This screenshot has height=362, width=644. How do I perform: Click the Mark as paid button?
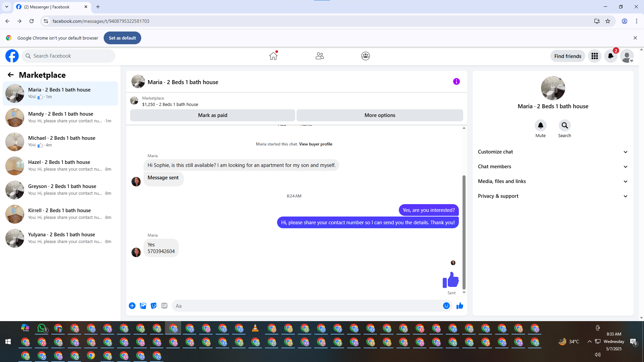[212, 115]
